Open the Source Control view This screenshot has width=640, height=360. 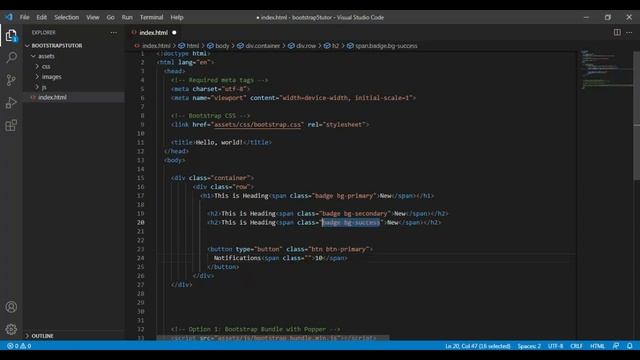click(11, 80)
